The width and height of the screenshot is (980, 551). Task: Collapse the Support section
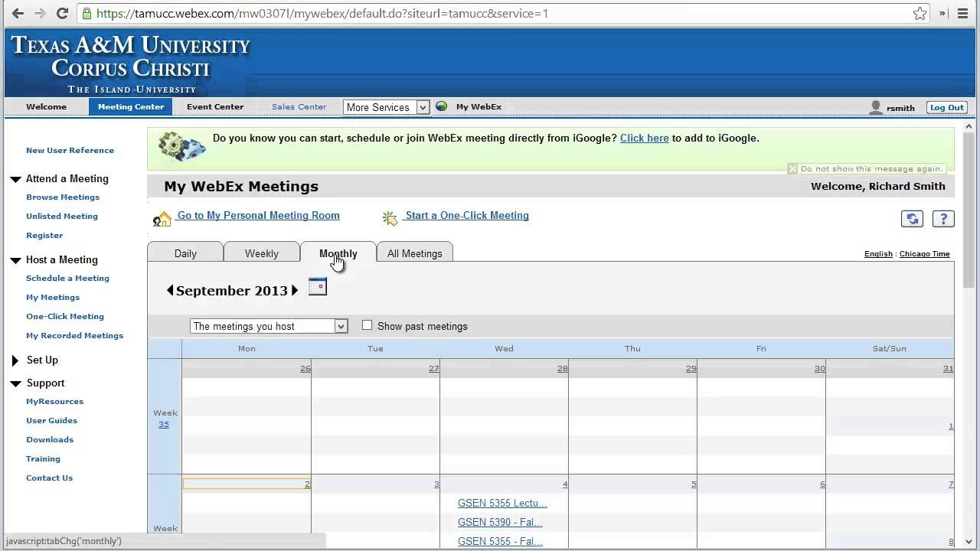click(x=15, y=383)
